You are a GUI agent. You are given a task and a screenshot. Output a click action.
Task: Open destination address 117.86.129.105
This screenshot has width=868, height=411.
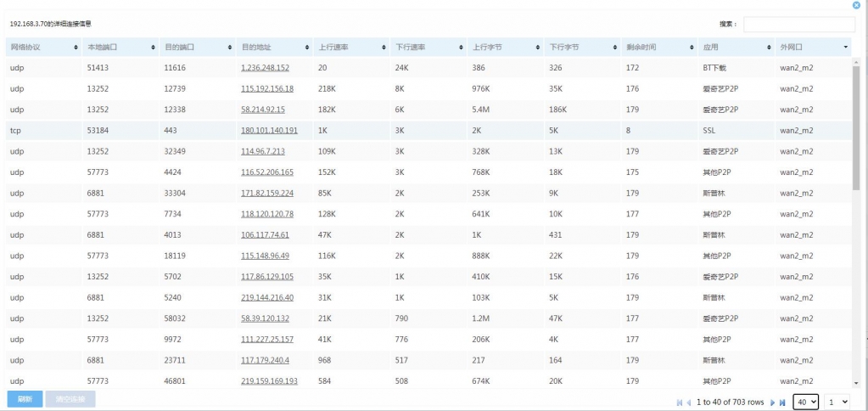267,276
